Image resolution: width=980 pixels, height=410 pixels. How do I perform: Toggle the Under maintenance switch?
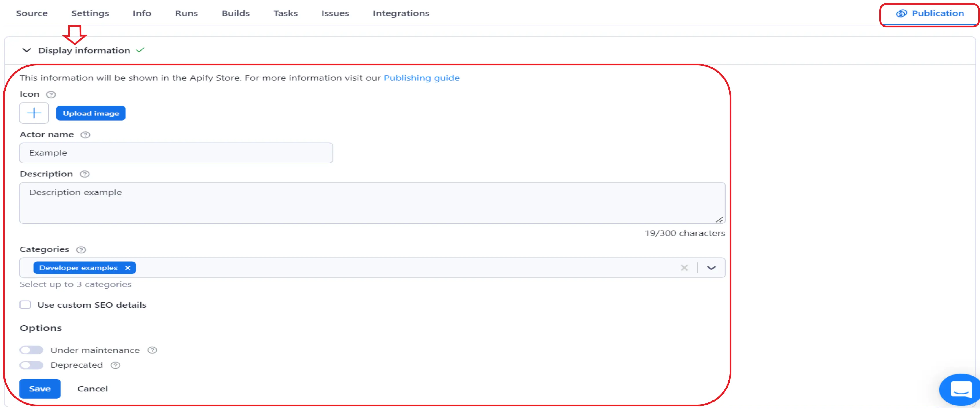(x=32, y=350)
